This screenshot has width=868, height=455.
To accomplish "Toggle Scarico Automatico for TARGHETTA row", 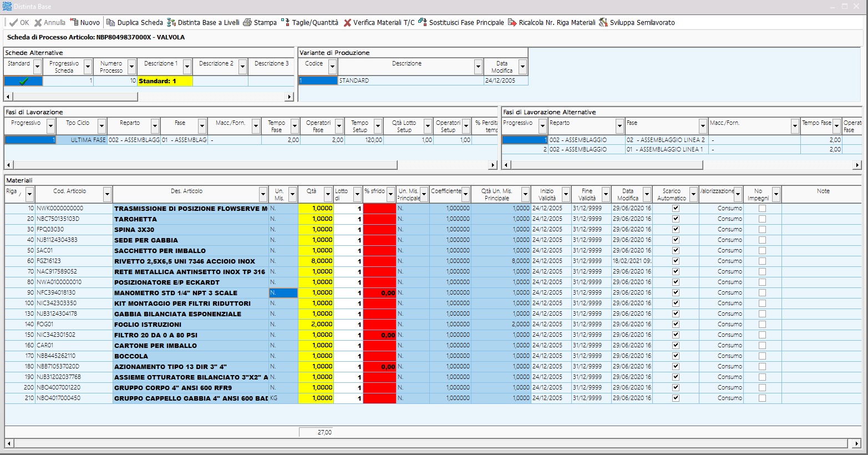I will pyautogui.click(x=676, y=219).
